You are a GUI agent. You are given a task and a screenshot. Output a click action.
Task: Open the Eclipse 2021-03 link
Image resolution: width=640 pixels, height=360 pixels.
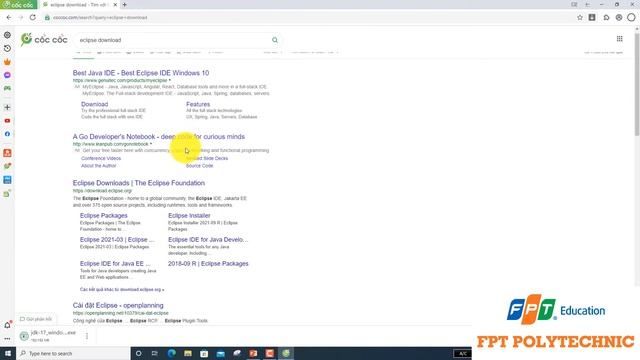click(x=117, y=240)
